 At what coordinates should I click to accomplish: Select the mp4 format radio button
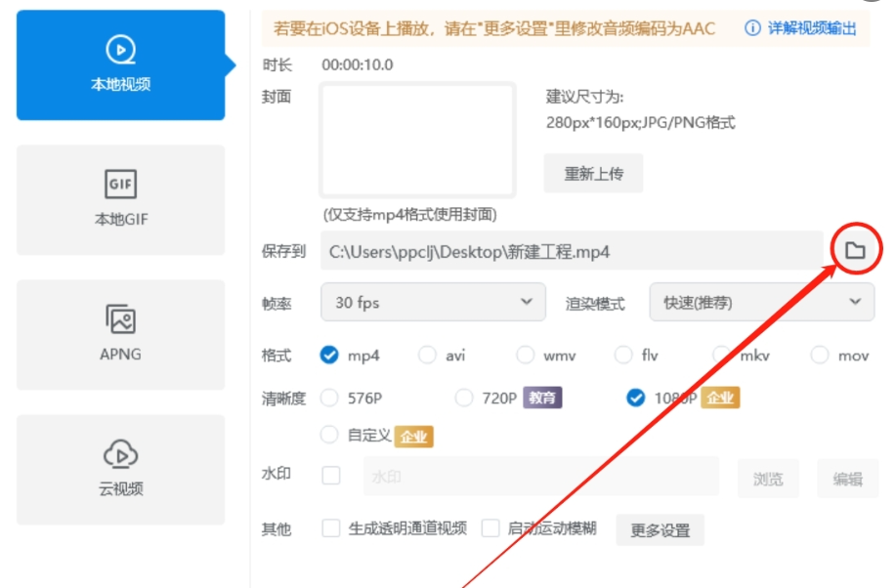pos(329,356)
